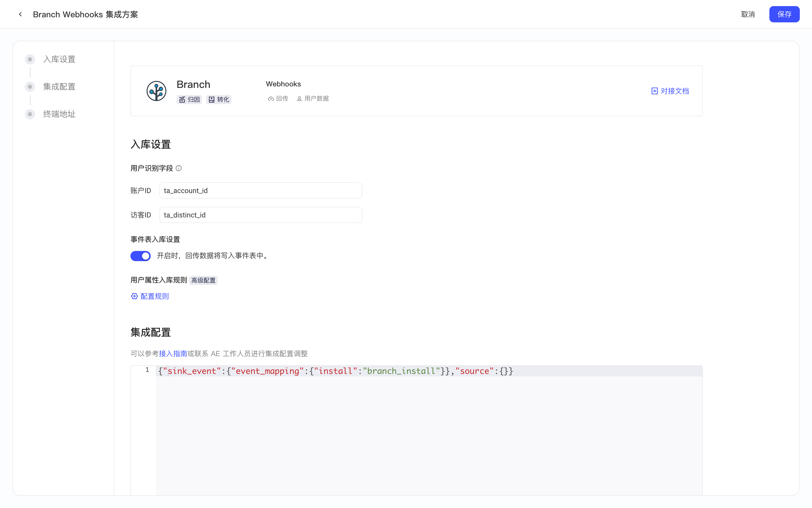Click the page title Branch Webhooks 集成方案
The width and height of the screenshot is (812, 508).
(x=85, y=14)
